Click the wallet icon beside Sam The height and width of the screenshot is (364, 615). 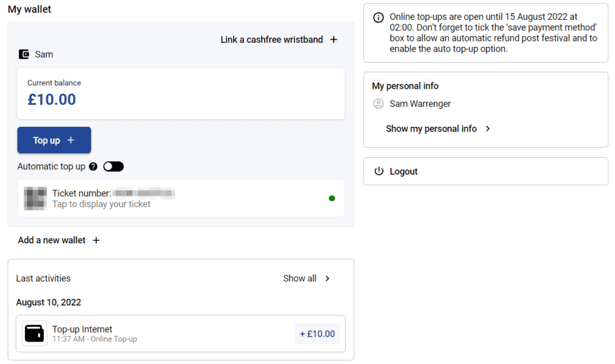24,54
